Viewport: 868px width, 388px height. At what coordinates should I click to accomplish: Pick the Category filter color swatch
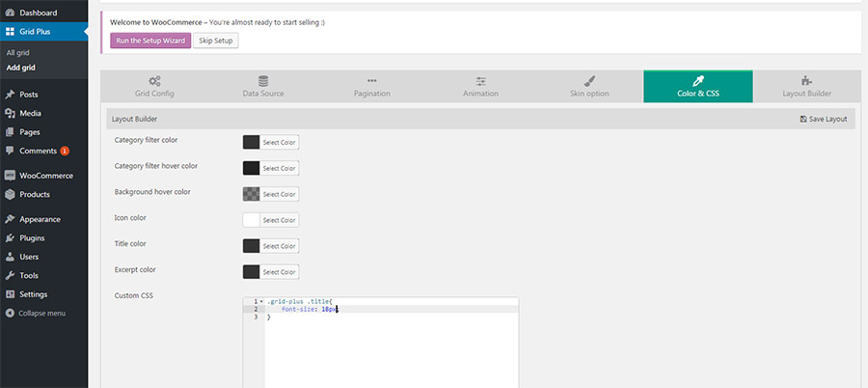(x=252, y=142)
